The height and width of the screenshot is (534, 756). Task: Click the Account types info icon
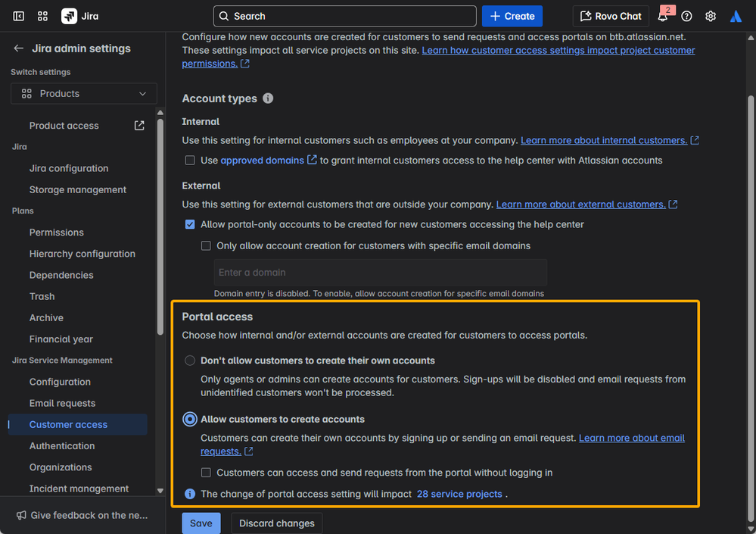click(x=268, y=98)
